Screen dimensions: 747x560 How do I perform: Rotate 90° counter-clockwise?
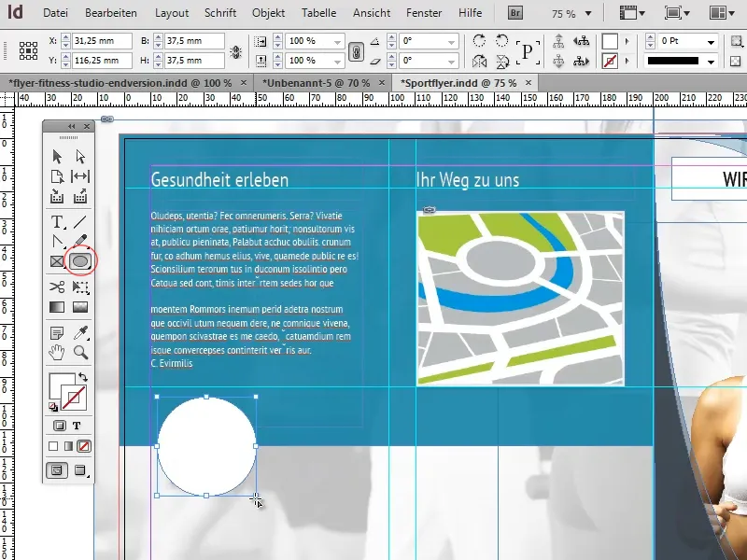[501, 41]
